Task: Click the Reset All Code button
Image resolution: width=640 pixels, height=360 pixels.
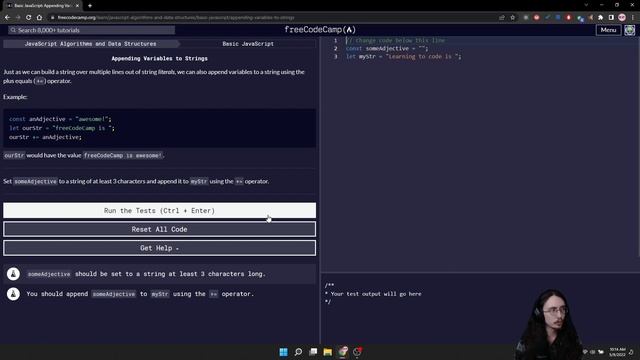Action: pyautogui.click(x=159, y=229)
